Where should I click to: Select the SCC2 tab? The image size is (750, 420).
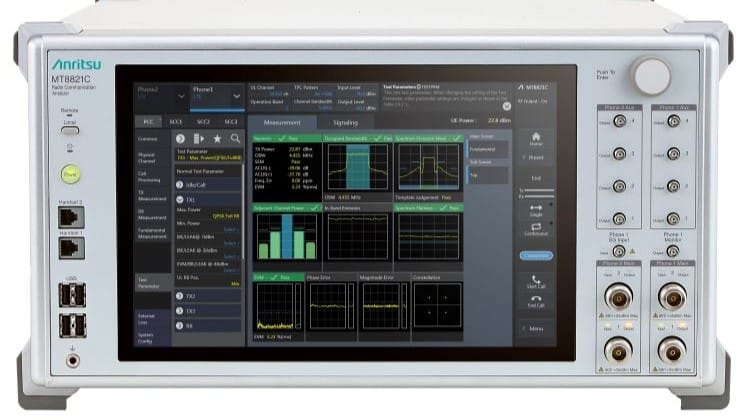(x=203, y=122)
